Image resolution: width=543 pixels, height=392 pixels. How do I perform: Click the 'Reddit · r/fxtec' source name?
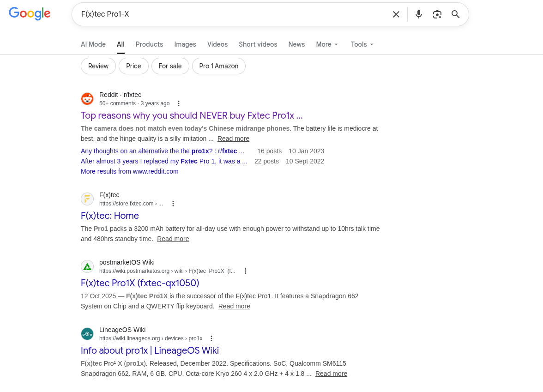[x=120, y=95]
